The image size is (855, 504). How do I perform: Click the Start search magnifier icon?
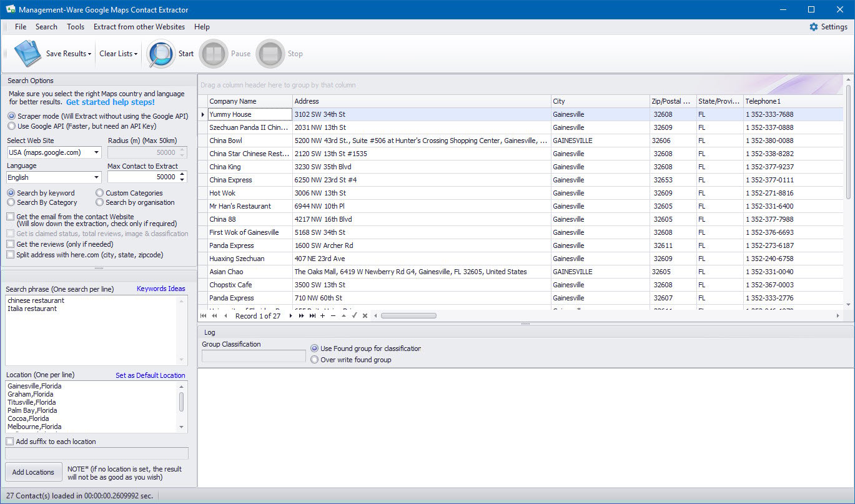161,54
